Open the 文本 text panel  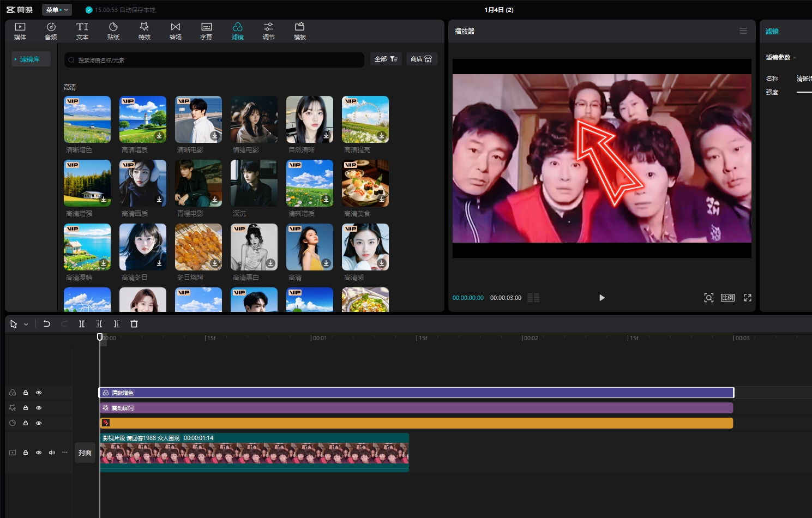pos(82,31)
